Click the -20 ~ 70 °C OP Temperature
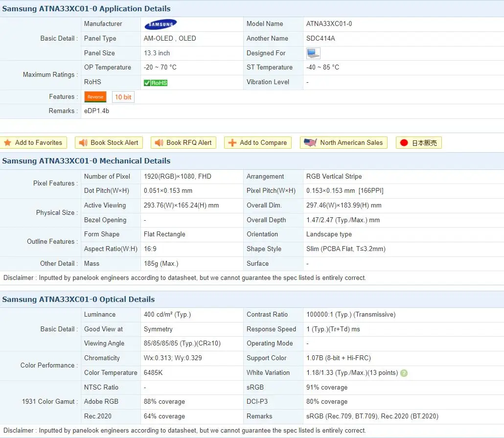504x438 pixels. tap(160, 67)
